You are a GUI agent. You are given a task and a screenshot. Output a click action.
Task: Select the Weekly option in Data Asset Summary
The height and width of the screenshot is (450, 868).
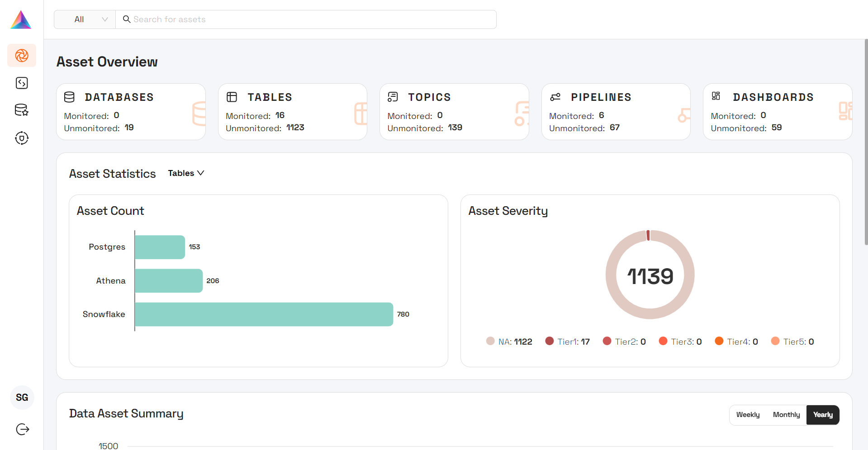748,415
